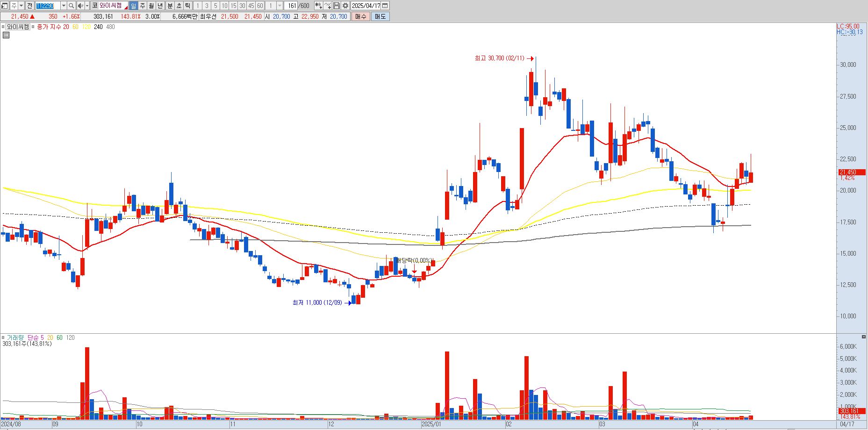Select the 년 yearly period button

click(x=160, y=6)
